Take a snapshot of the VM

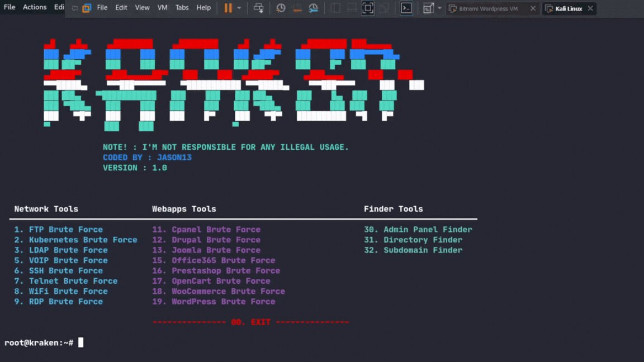click(281, 8)
